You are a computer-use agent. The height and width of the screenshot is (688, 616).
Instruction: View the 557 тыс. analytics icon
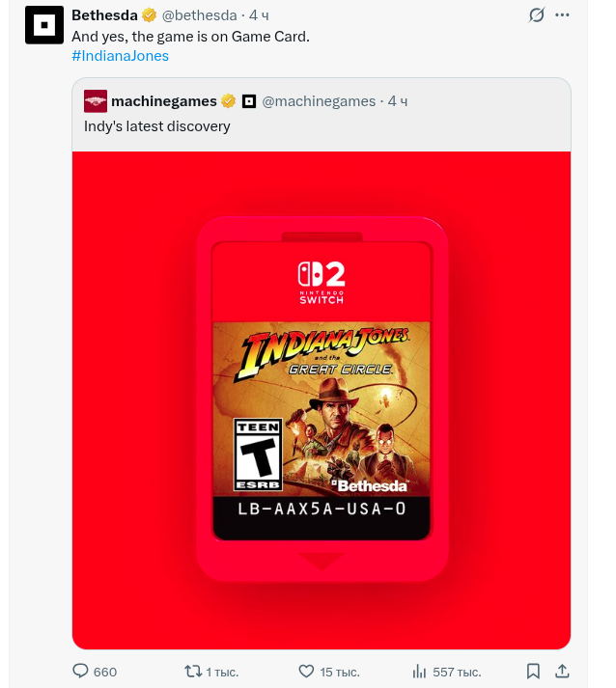coord(419,672)
